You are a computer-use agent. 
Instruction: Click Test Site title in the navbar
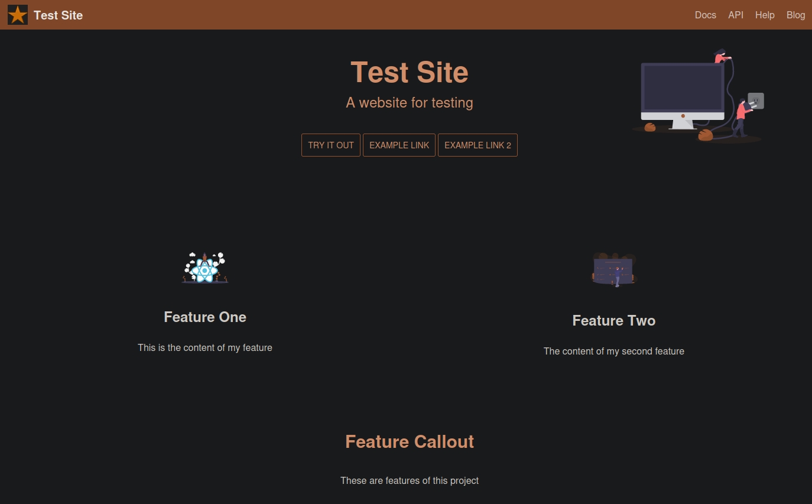[x=58, y=15]
